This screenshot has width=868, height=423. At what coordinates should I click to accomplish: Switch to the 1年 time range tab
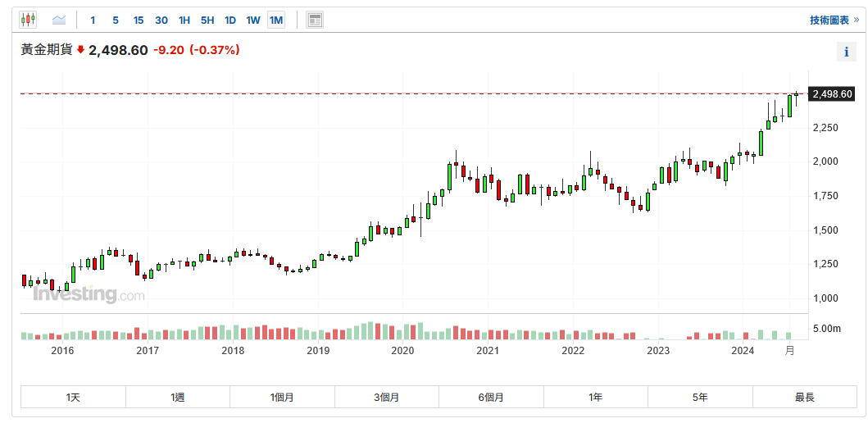coord(595,398)
